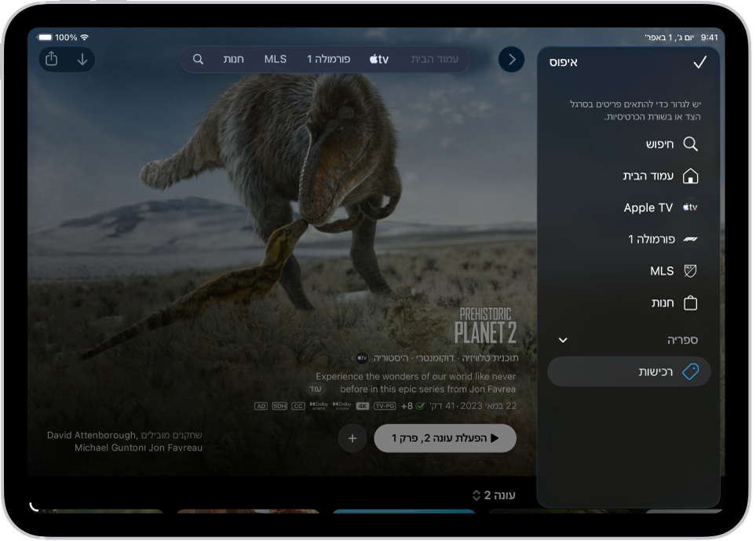Tap the cast name David Attenborough
This screenshot has width=756, height=541.
(92, 435)
